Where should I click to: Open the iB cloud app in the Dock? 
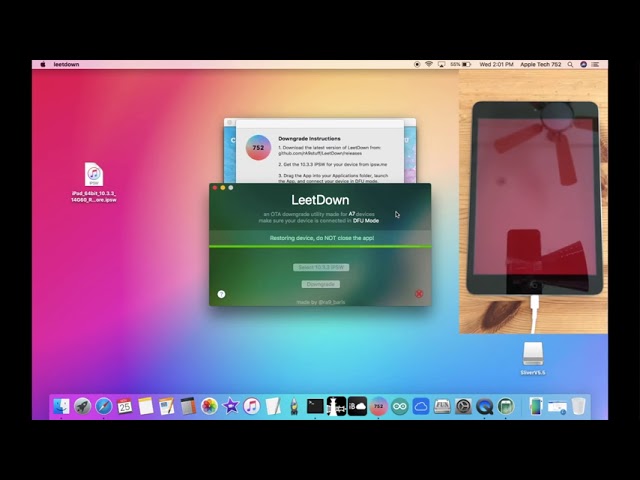(x=358, y=406)
